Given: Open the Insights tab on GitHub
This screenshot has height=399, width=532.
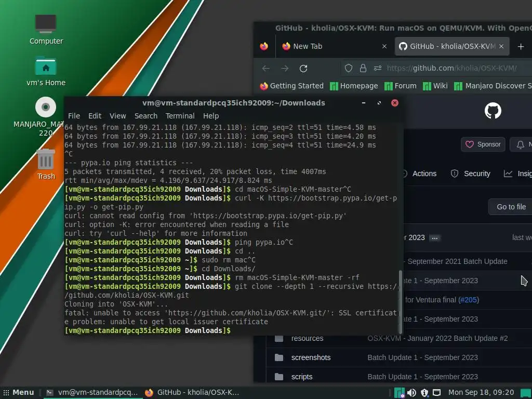Looking at the screenshot, I should [518, 174].
